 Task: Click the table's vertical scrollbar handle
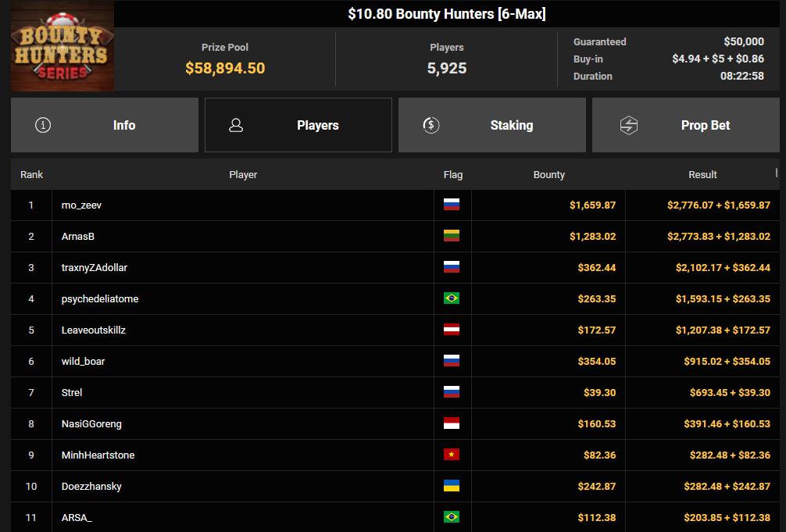[777, 173]
